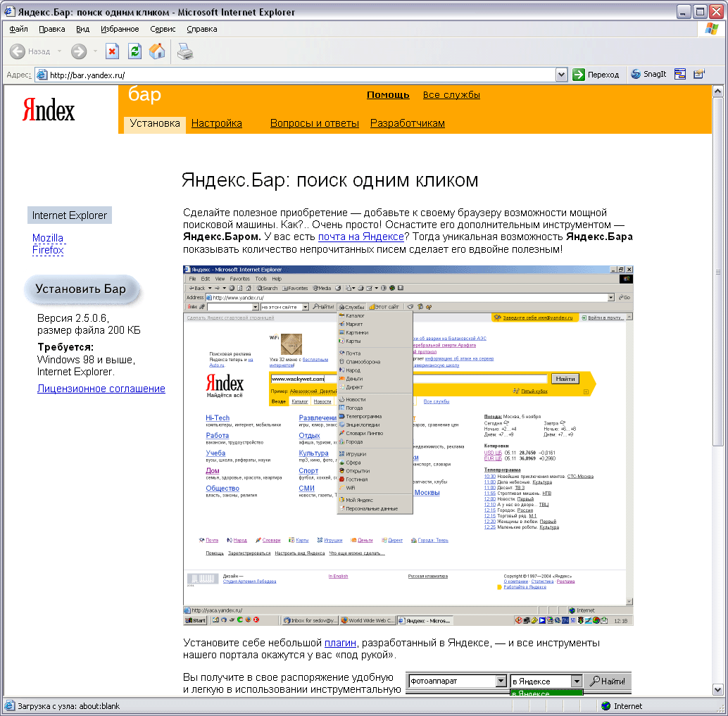Viewport: 728px width, 716px height.
Task: Open the Вид menu
Action: (x=82, y=29)
